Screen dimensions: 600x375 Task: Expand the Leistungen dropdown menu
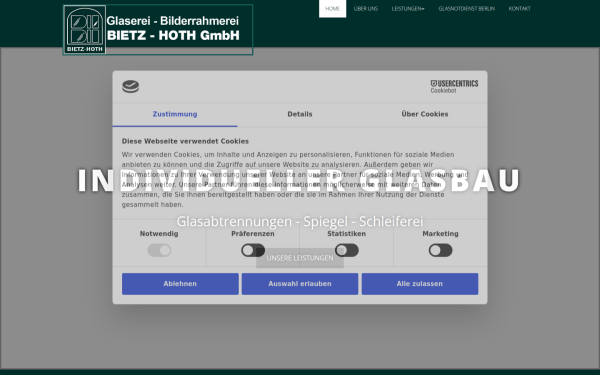(408, 8)
